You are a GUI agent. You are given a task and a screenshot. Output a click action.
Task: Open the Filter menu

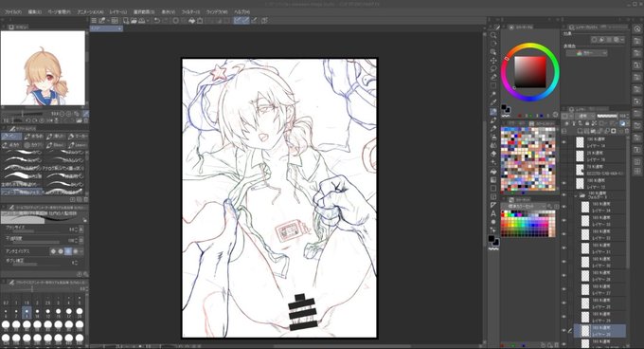tap(190, 12)
